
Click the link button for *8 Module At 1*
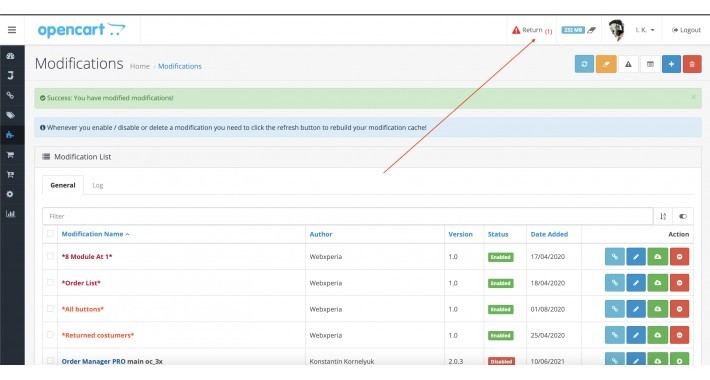[x=615, y=256]
